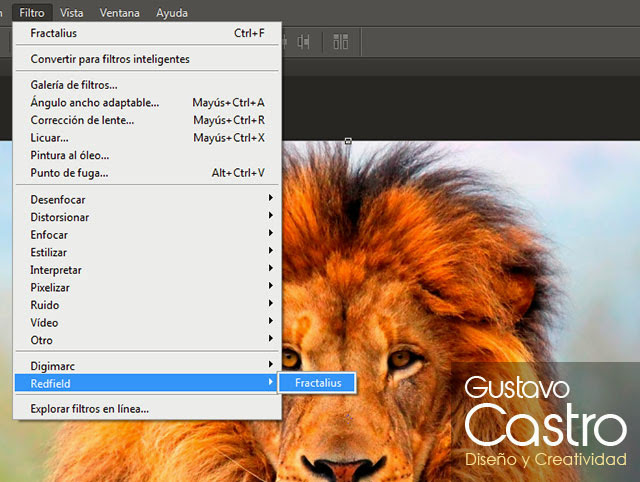Click the distribute right edges icon in options bar
The image size is (640, 482).
coord(303,42)
